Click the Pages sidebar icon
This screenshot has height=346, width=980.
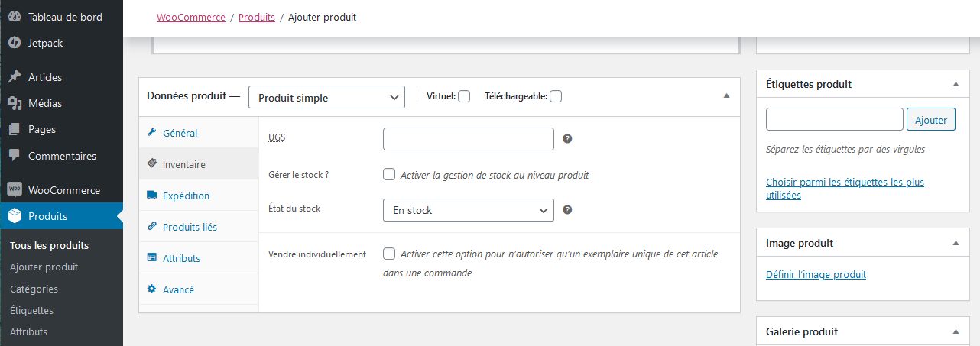click(14, 129)
